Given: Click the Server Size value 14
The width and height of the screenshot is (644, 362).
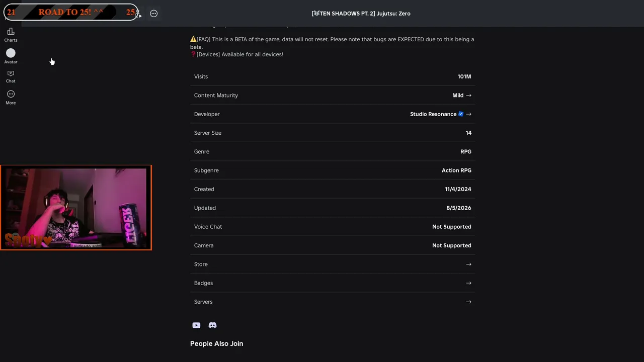Looking at the screenshot, I should 468,133.
